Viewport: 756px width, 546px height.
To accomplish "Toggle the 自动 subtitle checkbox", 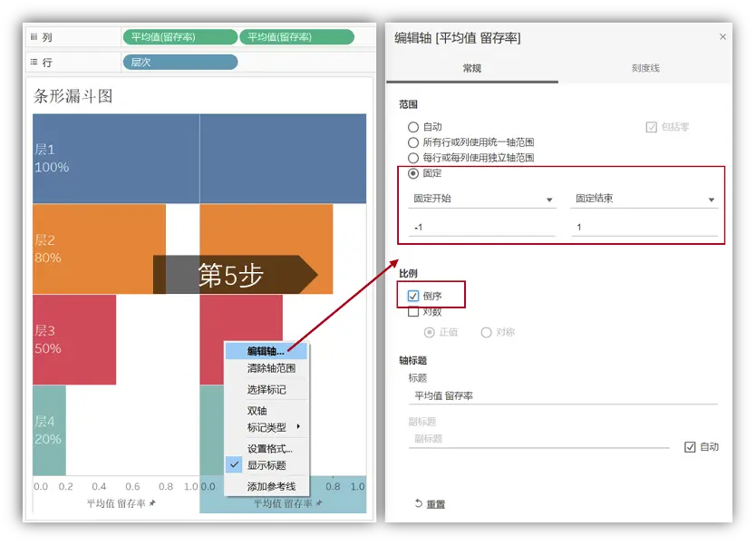I will 690,447.
